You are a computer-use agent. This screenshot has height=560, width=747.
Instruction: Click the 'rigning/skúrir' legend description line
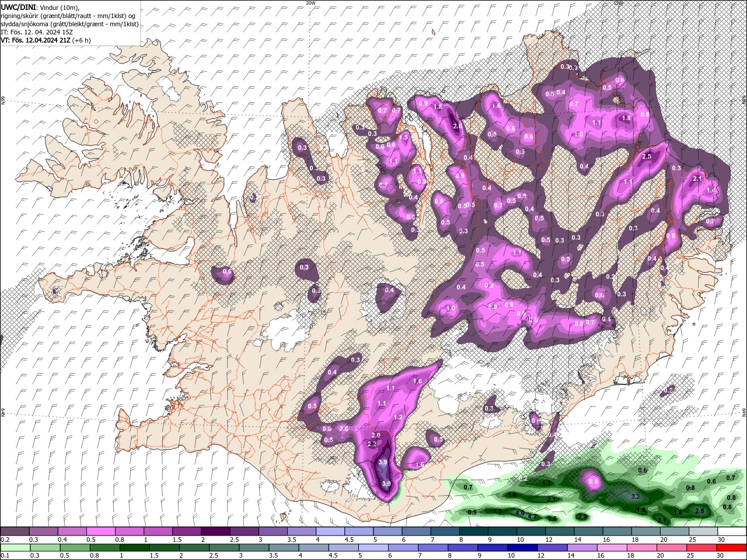coord(68,16)
